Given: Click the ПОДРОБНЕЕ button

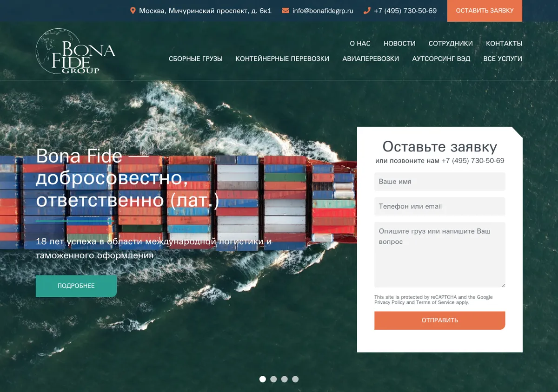Looking at the screenshot, I should coord(76,286).
